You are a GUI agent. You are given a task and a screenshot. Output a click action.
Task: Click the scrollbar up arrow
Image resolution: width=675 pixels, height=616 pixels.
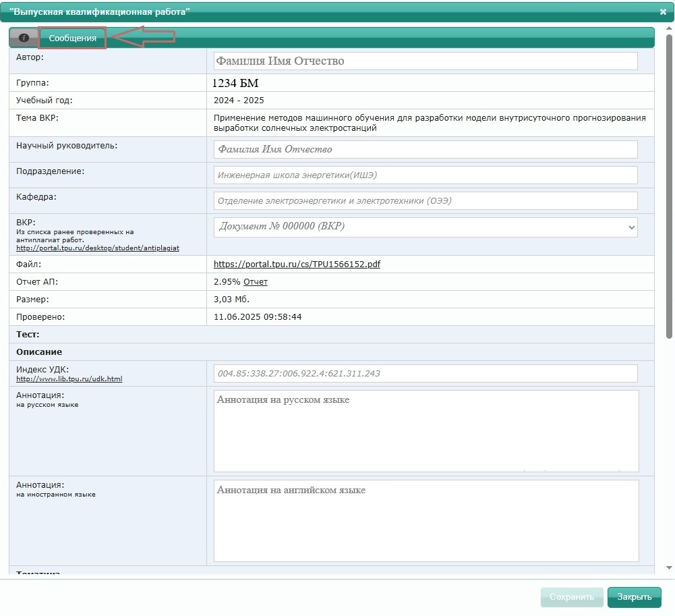point(669,28)
